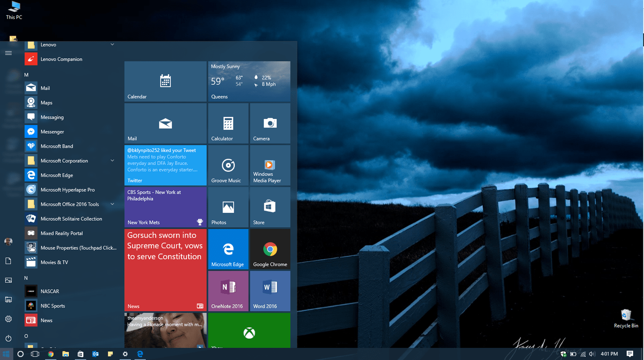Open Outlook from the taskbar

96,354
